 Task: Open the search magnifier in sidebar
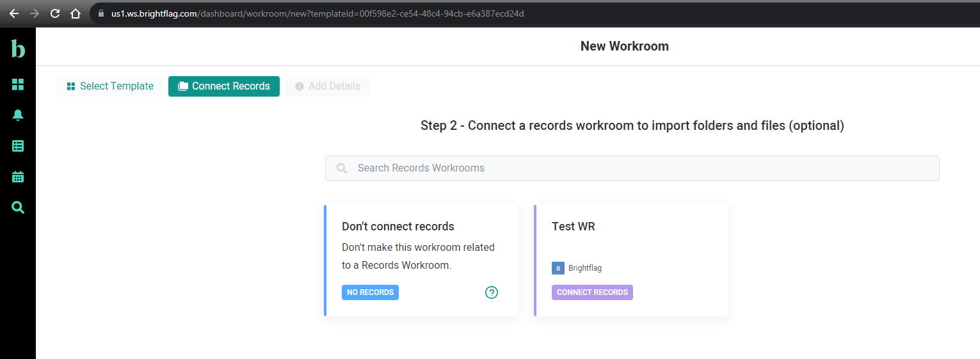pyautogui.click(x=18, y=207)
